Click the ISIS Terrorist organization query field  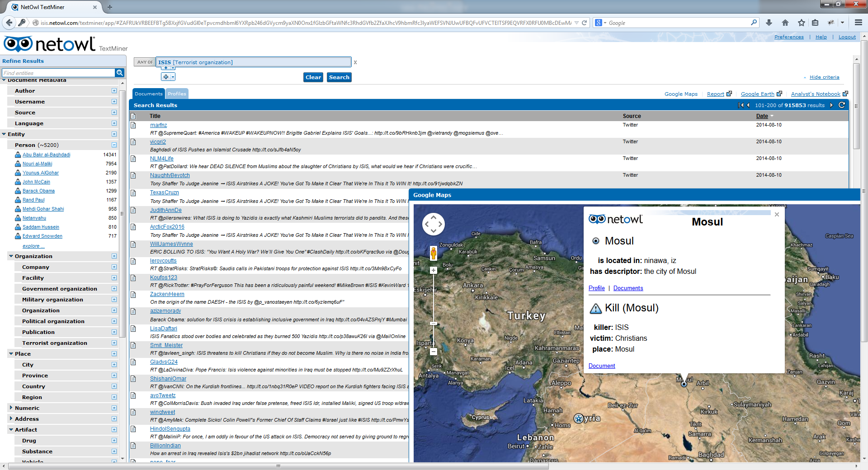point(253,62)
